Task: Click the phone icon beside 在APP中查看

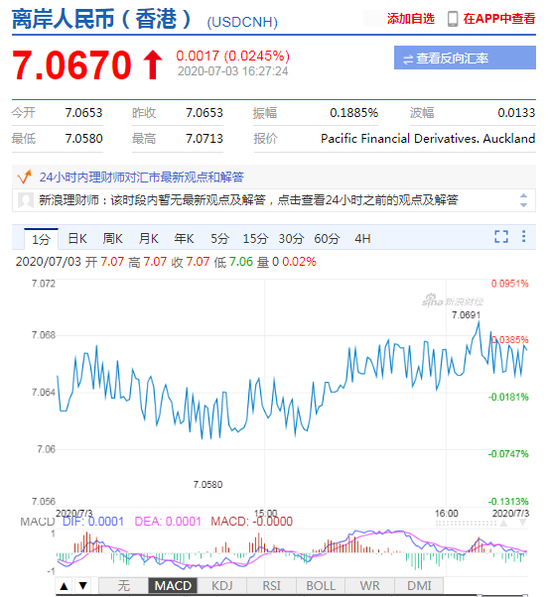Action: click(x=452, y=19)
